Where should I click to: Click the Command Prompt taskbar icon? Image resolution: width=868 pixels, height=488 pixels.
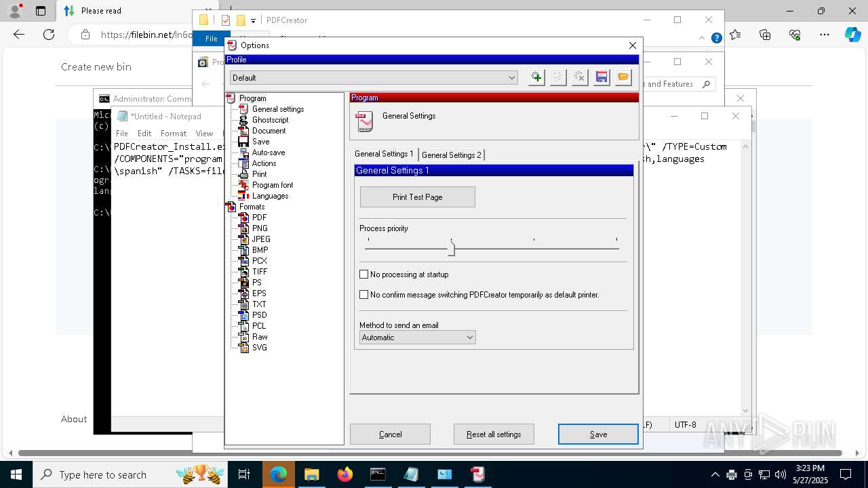coord(378,474)
